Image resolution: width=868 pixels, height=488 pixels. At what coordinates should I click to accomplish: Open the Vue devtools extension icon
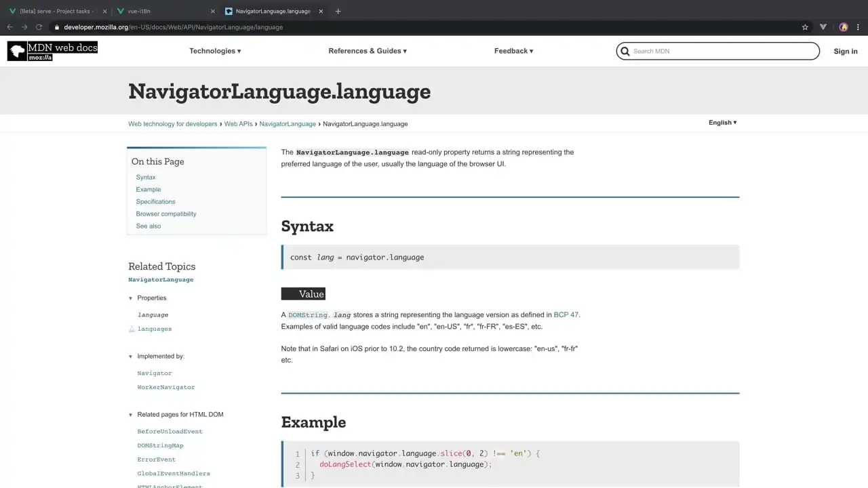[x=823, y=27]
